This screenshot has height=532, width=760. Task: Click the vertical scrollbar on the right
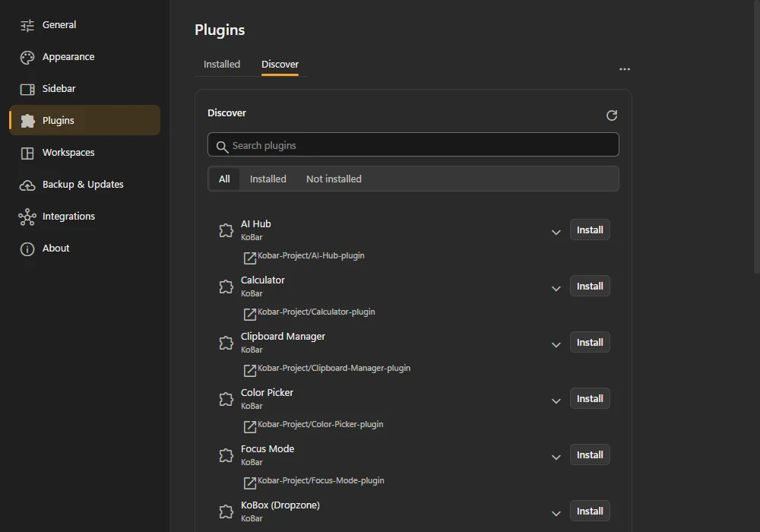coord(757,136)
